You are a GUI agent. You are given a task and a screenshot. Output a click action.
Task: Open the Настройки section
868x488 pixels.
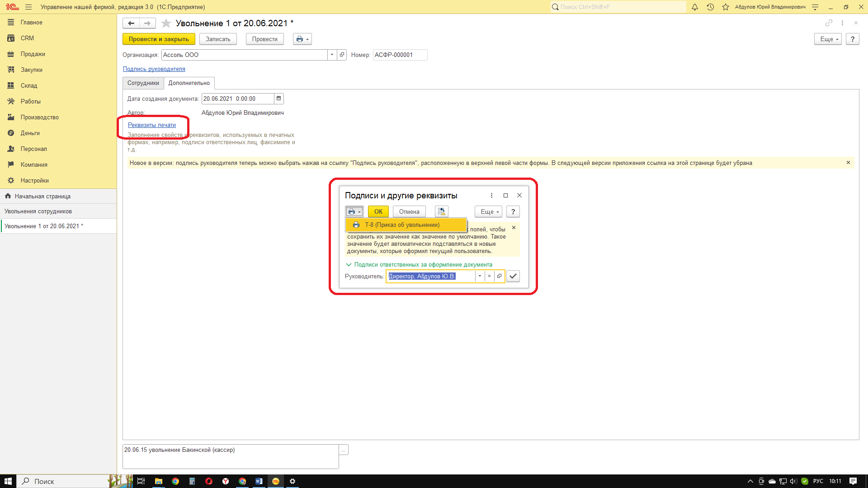pyautogui.click(x=58, y=181)
